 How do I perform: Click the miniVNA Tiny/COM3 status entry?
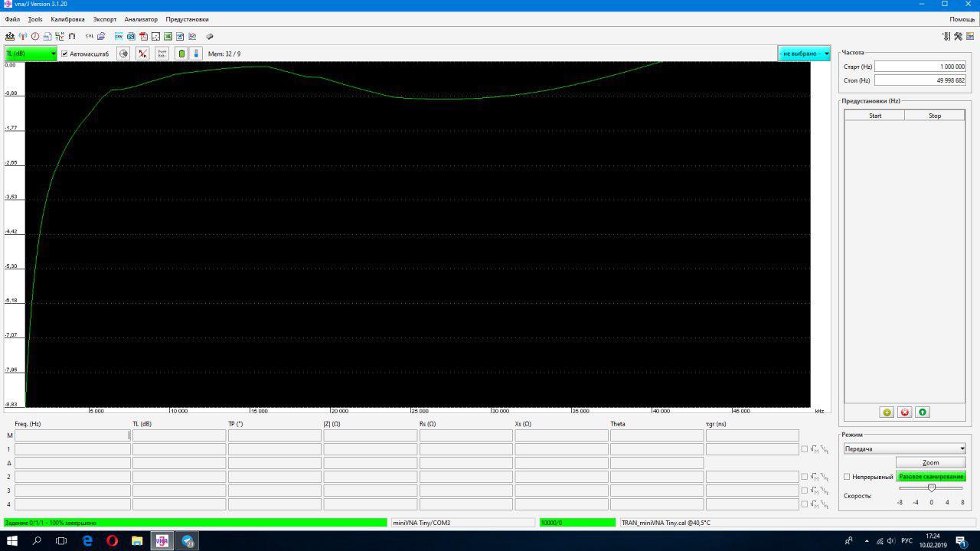pos(462,523)
